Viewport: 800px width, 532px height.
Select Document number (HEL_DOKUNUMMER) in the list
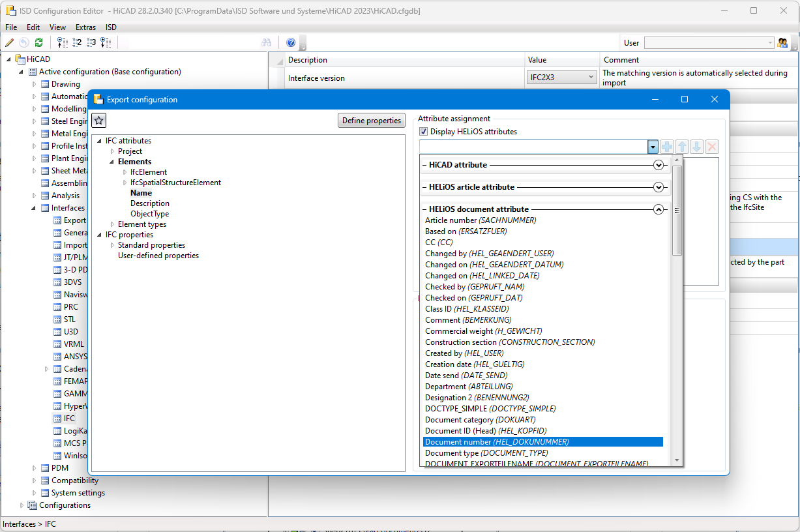[543, 442]
